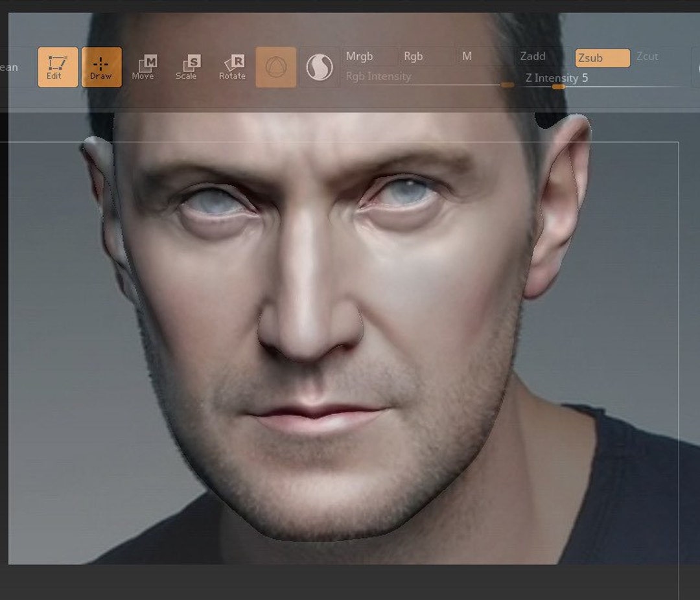Viewport: 700px width, 600px height.
Task: Click the Z Intensity 5 value label
Action: [556, 78]
